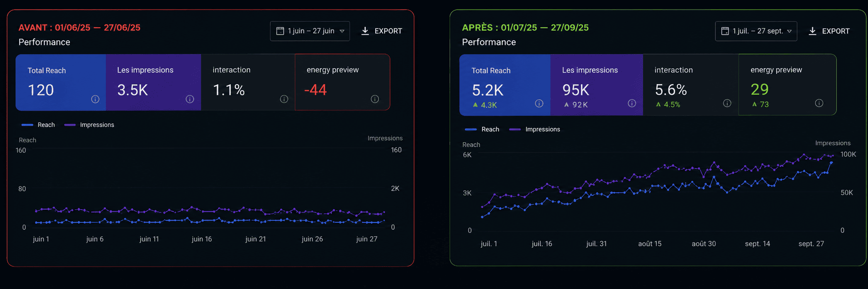The width and height of the screenshot is (868, 289).
Task: Click info icon on AVANT energy preview card
Action: [375, 99]
